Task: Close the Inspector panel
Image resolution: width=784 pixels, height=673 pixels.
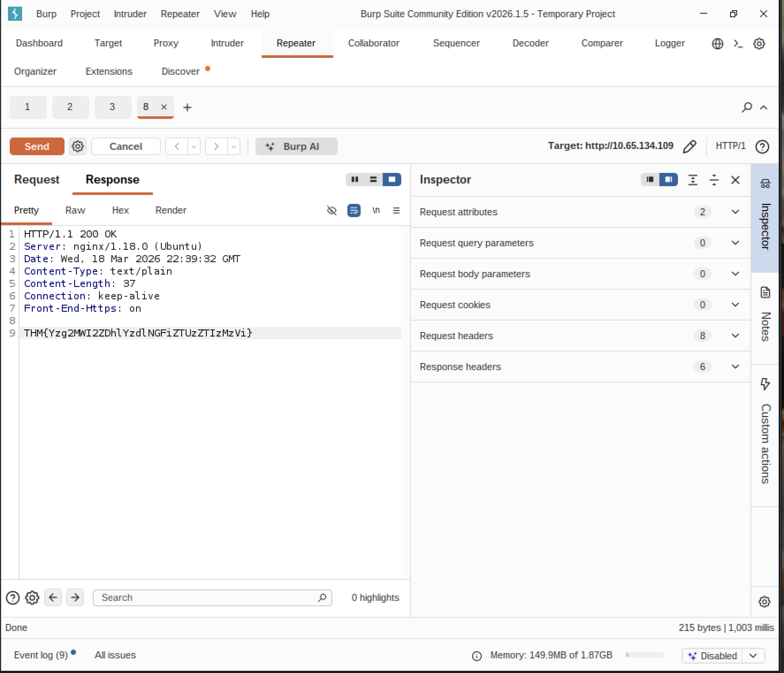Action: tap(735, 180)
